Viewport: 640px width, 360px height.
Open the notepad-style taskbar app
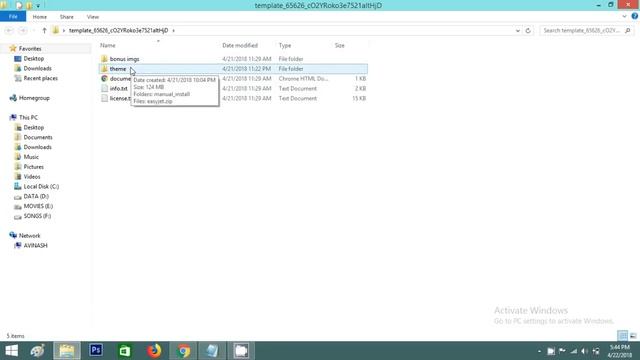212,351
